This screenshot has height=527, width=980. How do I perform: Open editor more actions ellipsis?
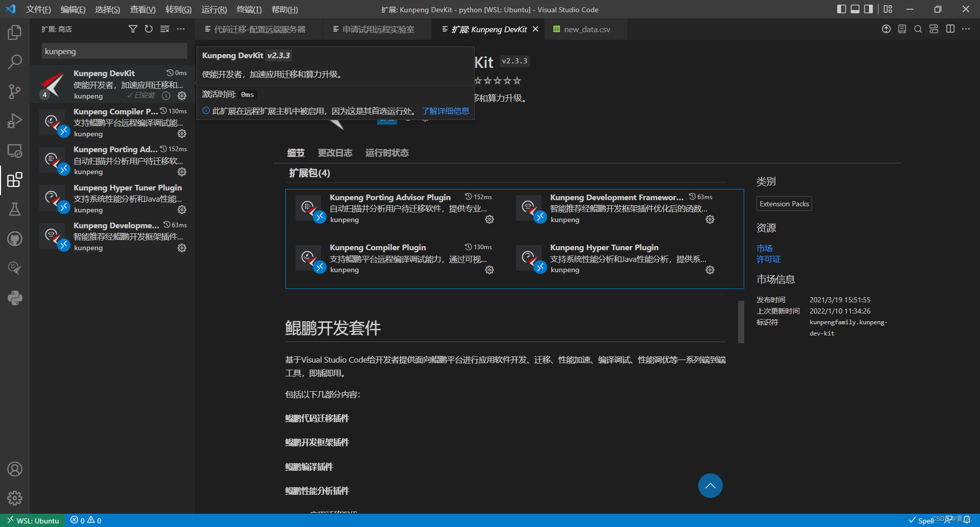click(x=966, y=29)
